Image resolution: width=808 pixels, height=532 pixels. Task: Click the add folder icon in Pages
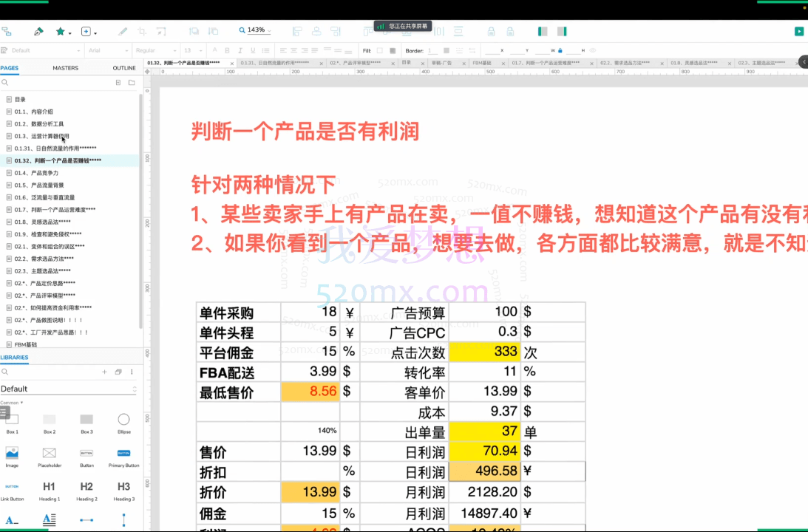[x=132, y=83]
